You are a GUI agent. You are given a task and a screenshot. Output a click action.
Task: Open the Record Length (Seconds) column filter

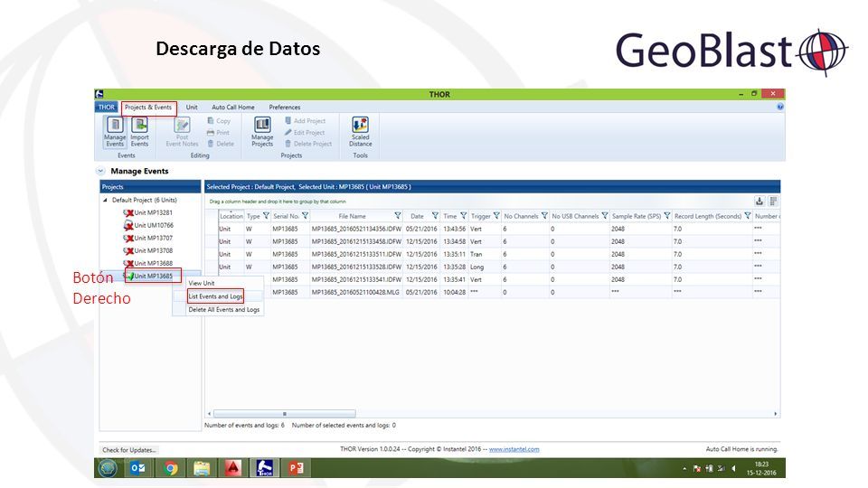pyautogui.click(x=748, y=216)
